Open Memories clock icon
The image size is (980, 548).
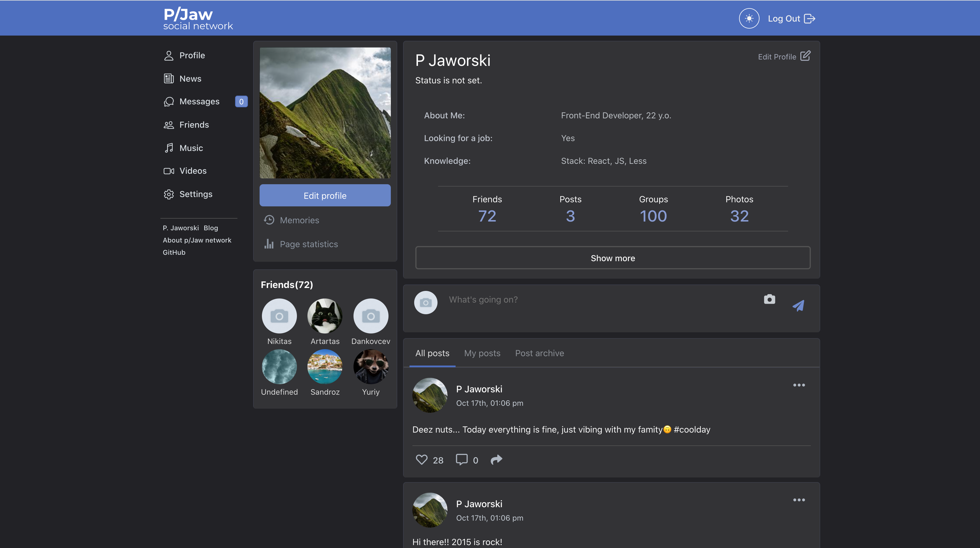(269, 220)
